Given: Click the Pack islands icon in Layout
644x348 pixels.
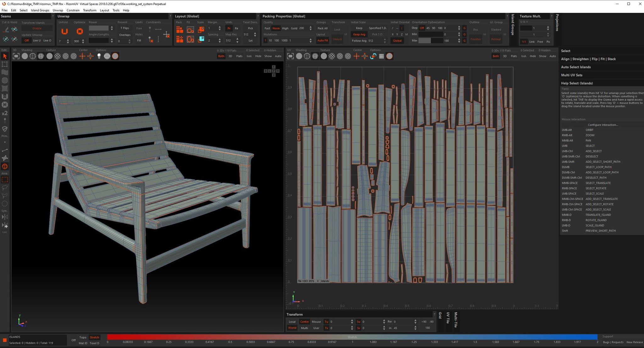Looking at the screenshot, I should [x=180, y=30].
